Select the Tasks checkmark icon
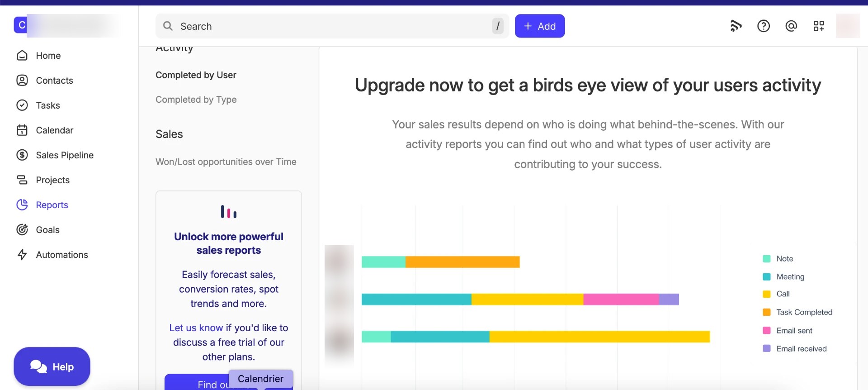The image size is (868, 390). coord(22,105)
